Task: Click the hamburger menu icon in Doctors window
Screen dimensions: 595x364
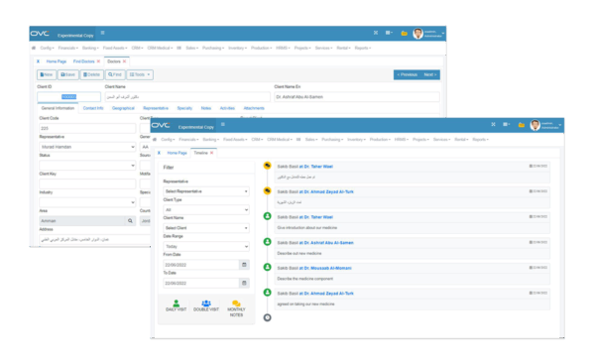Action: 102,33
